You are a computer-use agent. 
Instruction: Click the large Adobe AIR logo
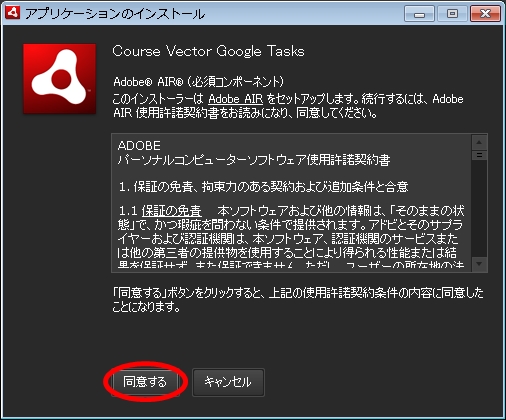[x=60, y=79]
